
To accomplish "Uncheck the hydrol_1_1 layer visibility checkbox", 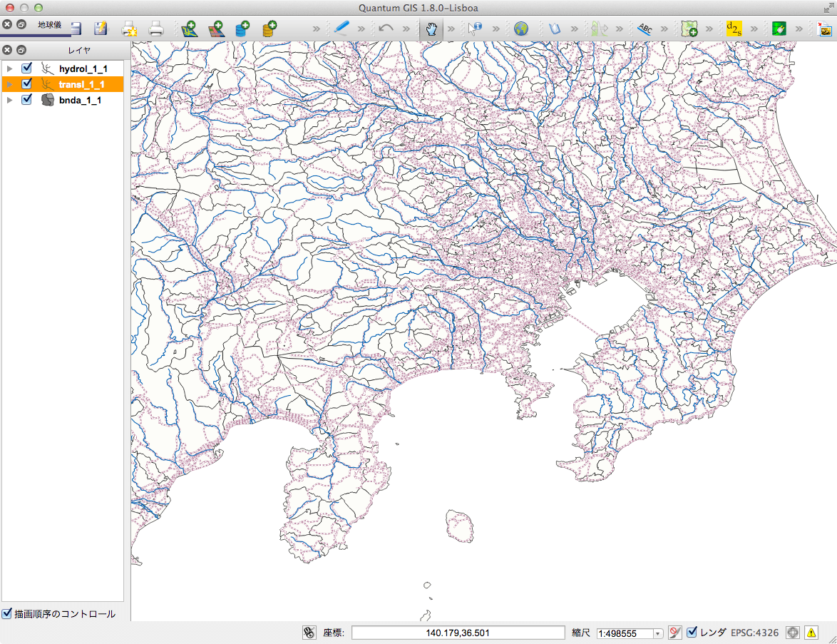I will pos(27,68).
